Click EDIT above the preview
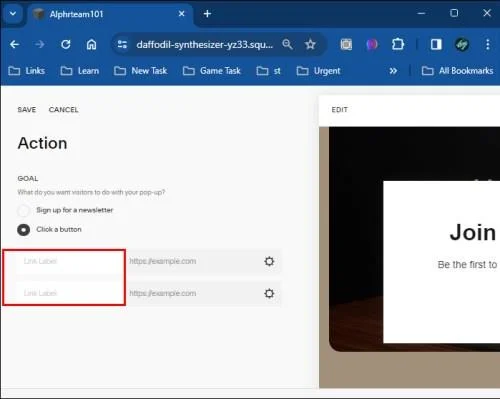Viewport: 500px width, 399px height. click(340, 110)
